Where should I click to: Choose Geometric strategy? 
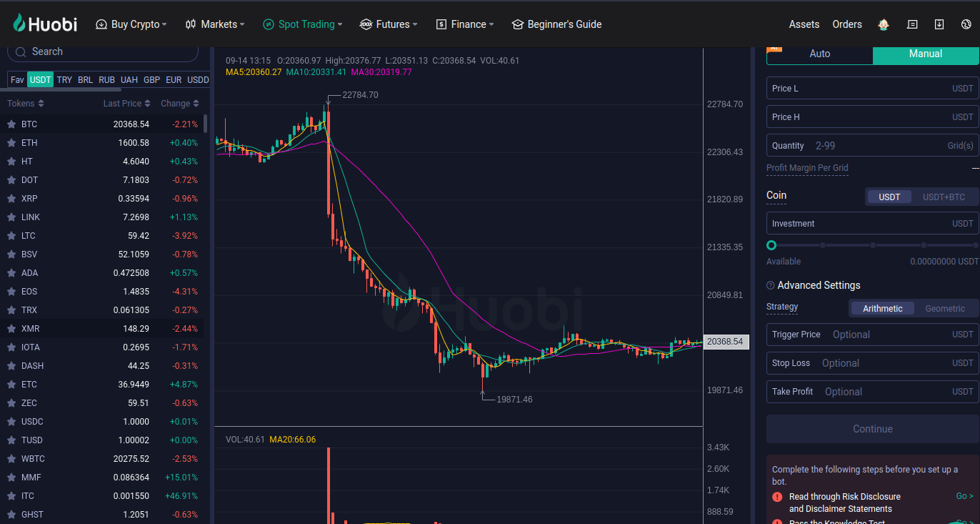[x=945, y=309]
